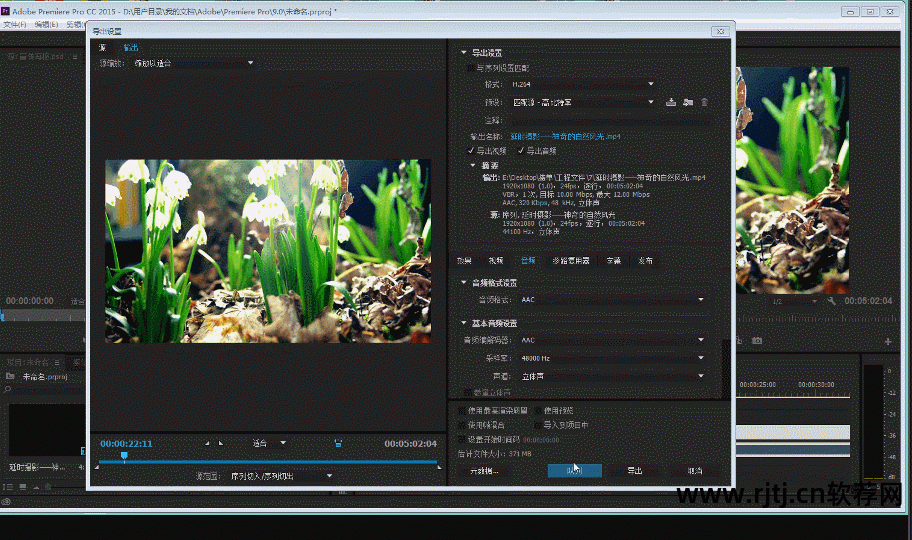
Task: Click the Import Preset icon
Action: click(x=687, y=102)
